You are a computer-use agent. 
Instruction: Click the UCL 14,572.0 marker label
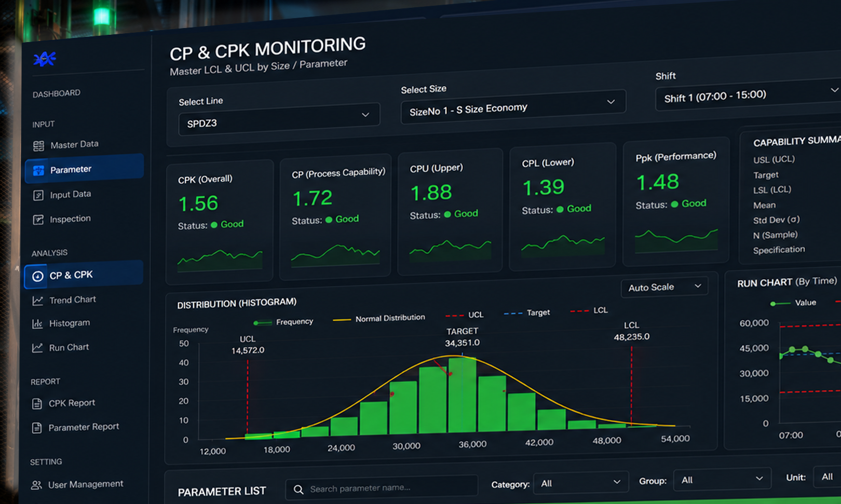tap(248, 345)
